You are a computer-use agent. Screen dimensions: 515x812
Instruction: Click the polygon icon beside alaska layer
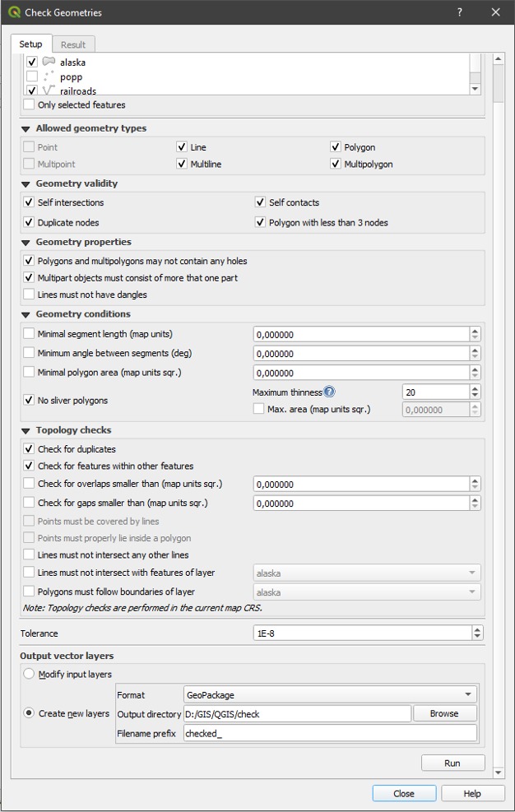(x=48, y=62)
